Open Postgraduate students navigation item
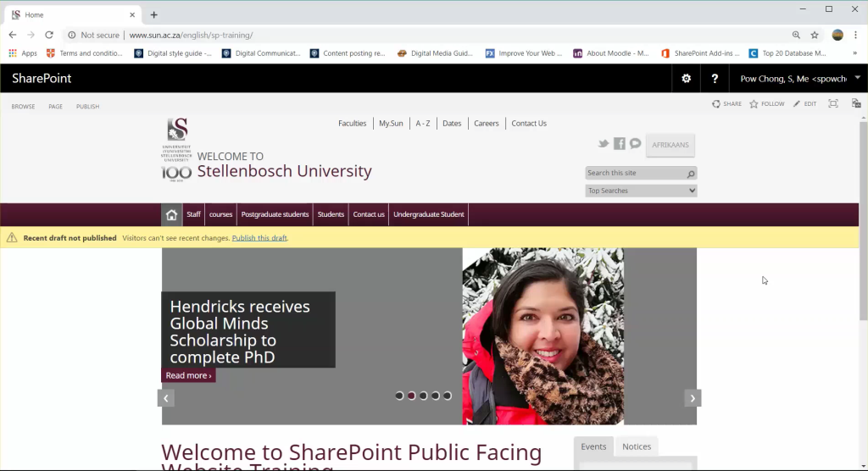 (275, 214)
